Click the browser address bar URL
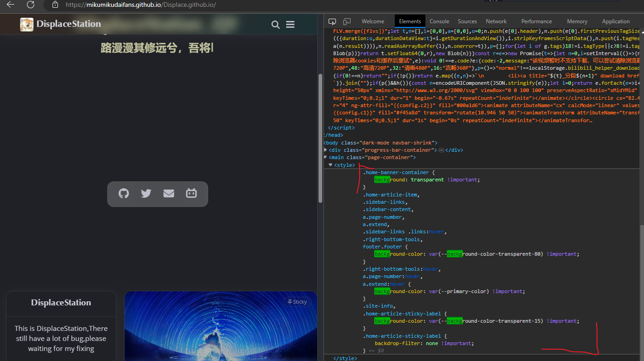The height and width of the screenshot is (361, 644). [141, 5]
